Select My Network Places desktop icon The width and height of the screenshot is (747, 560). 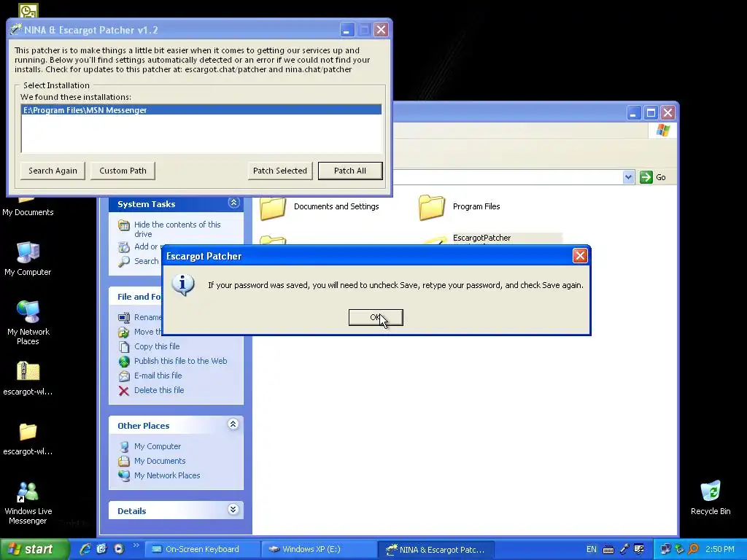tap(28, 323)
